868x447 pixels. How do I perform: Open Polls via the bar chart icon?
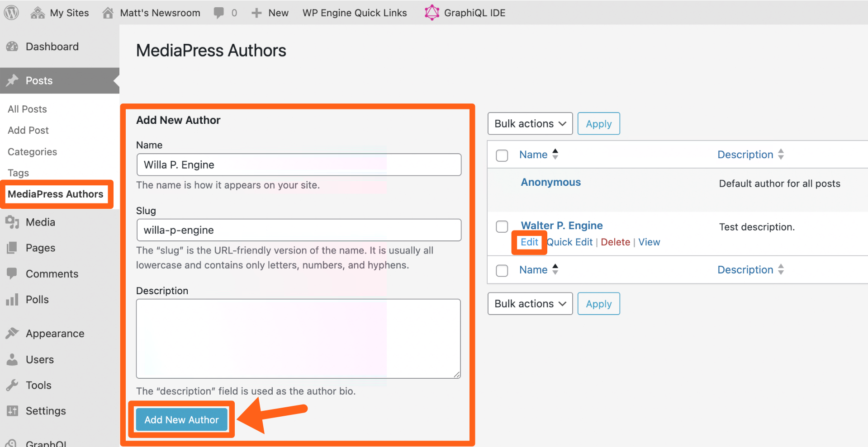[x=12, y=300]
